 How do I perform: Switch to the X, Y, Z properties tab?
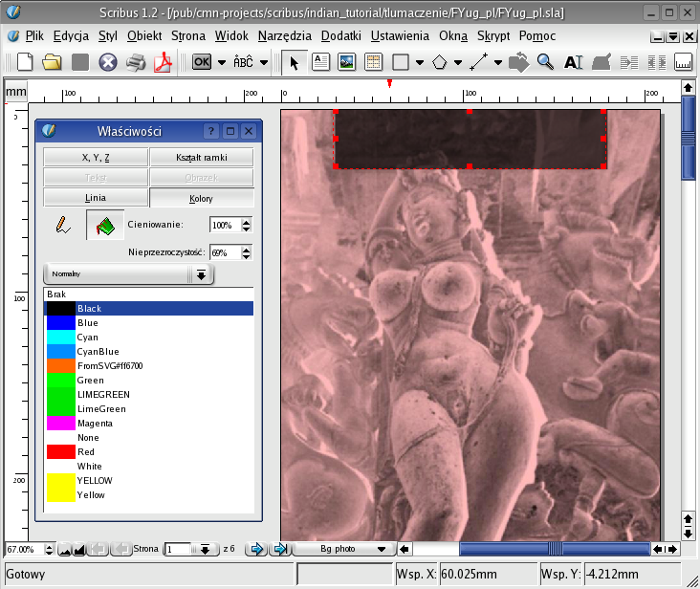(96, 157)
